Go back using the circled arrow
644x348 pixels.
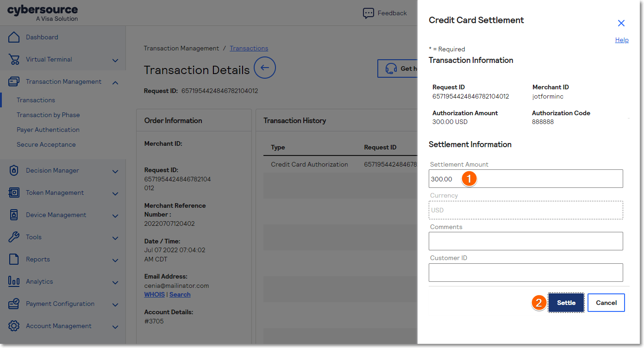tap(265, 68)
